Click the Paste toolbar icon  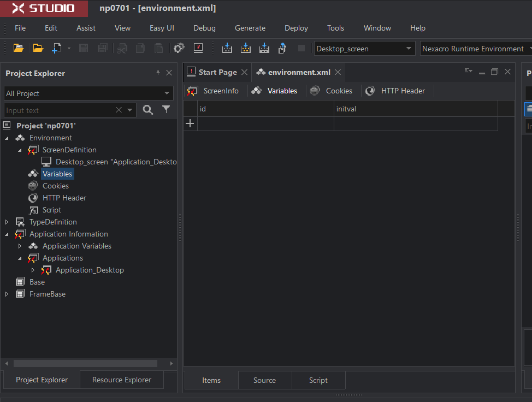point(158,49)
